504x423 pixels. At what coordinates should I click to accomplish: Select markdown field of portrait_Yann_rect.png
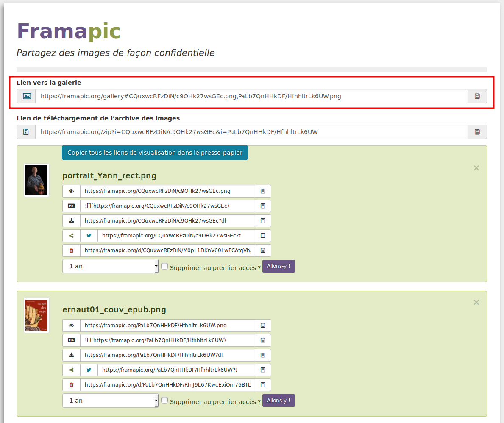pyautogui.click(x=167, y=206)
